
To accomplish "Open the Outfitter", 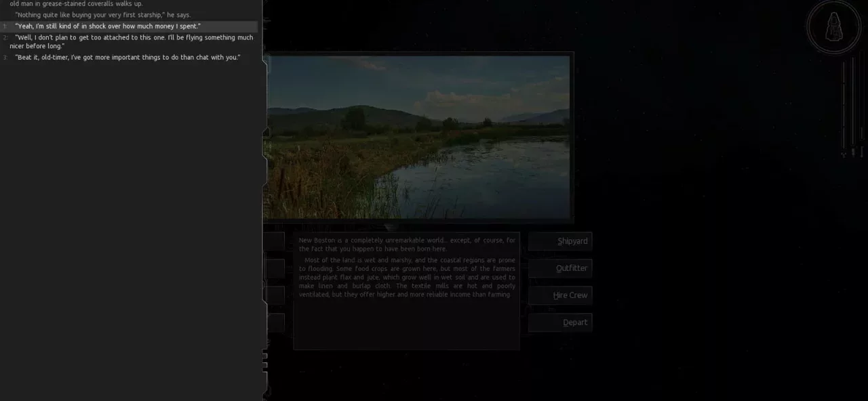I will pos(560,268).
